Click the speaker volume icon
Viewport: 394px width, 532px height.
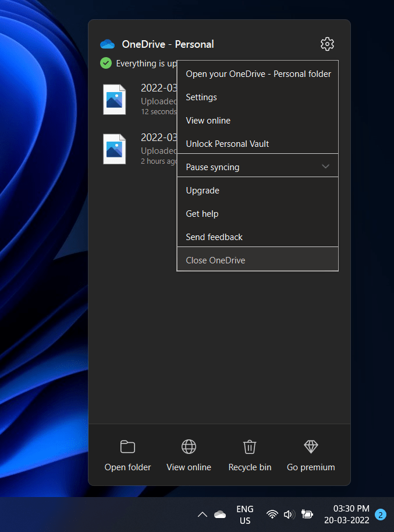(290, 515)
